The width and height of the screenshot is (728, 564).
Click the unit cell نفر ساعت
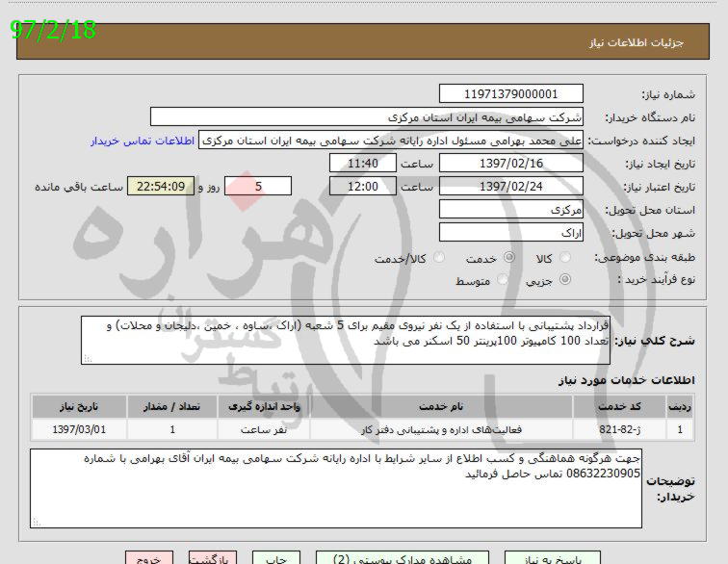click(x=264, y=430)
